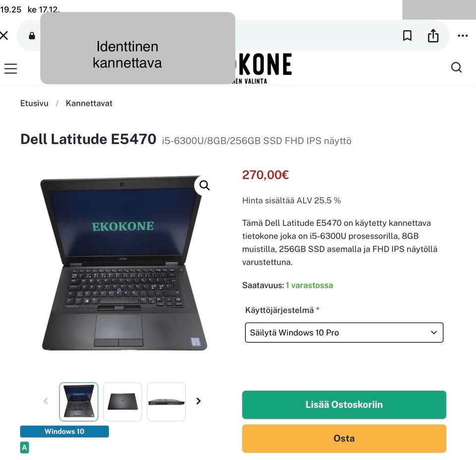Screen dimensions: 476x460
Task: Show previous thumbnails with left chevron
Action: click(46, 401)
